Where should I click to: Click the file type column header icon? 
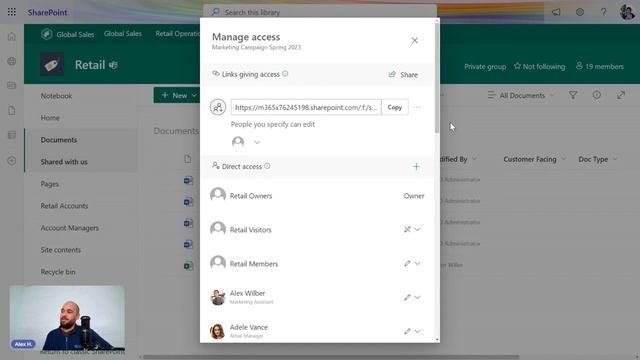(187, 159)
